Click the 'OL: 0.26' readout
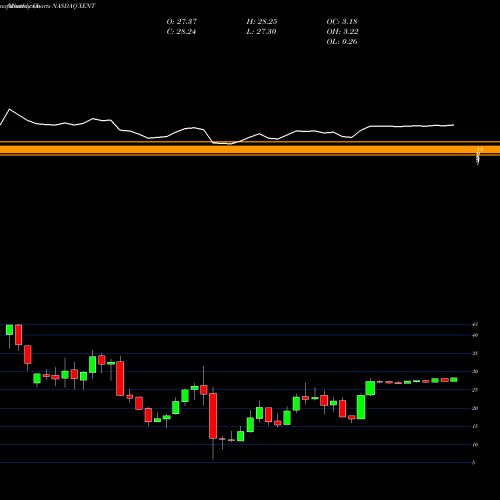500x500 pixels. pyautogui.click(x=342, y=42)
